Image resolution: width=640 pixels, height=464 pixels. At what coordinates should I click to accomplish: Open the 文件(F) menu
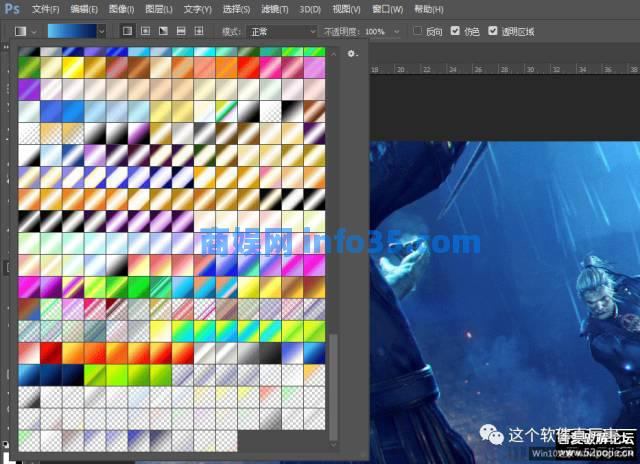click(45, 9)
